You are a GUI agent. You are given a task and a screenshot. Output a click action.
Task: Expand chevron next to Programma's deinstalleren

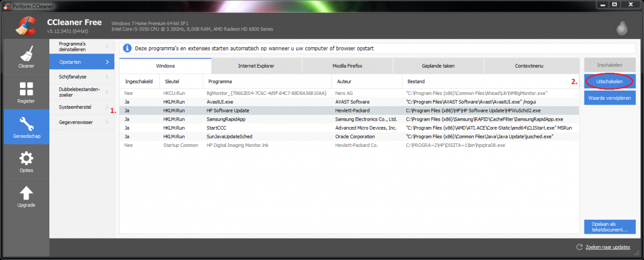click(x=107, y=47)
